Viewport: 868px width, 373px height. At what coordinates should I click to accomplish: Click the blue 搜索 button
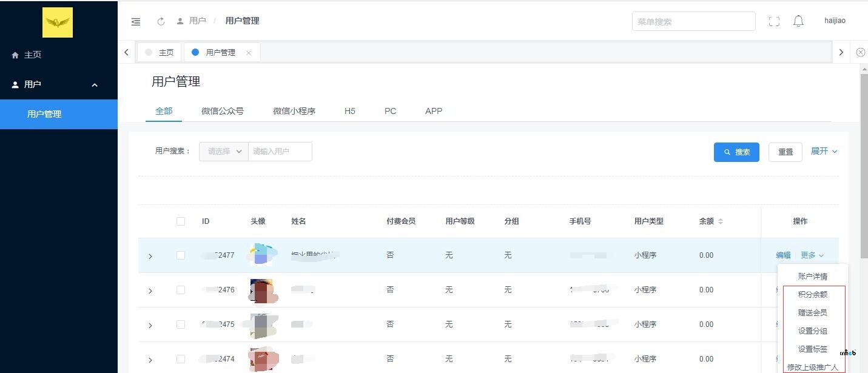(x=736, y=152)
